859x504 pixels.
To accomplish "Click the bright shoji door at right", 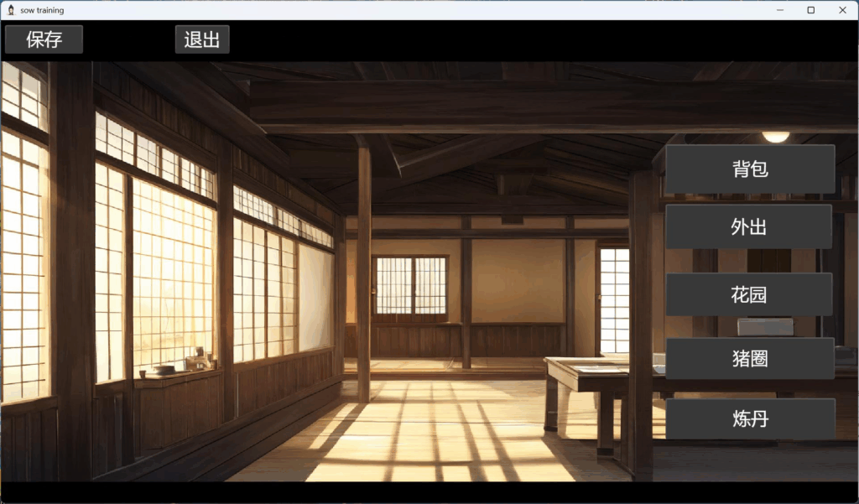I will click(x=614, y=299).
